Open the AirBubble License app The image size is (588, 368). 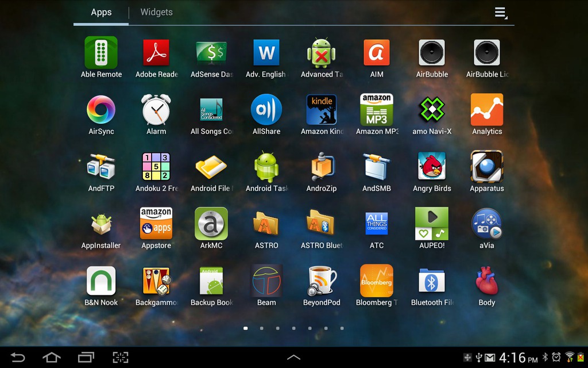click(487, 52)
